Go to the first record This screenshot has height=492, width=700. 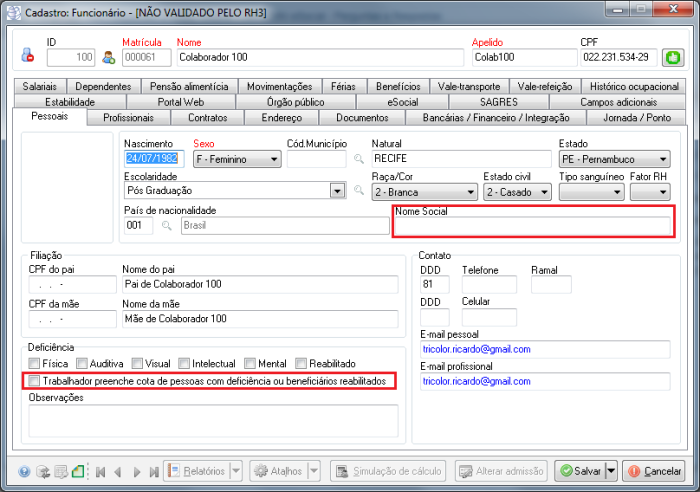(101, 471)
